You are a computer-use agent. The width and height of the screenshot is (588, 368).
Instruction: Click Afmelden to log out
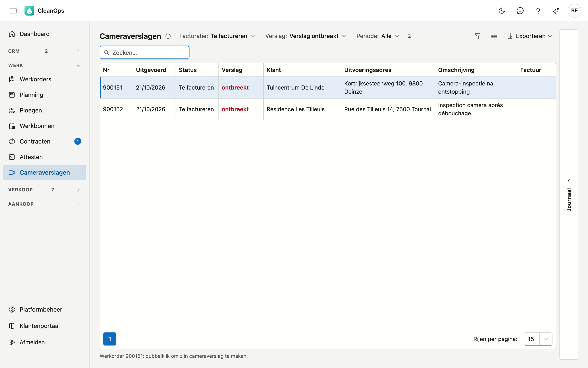(45, 342)
